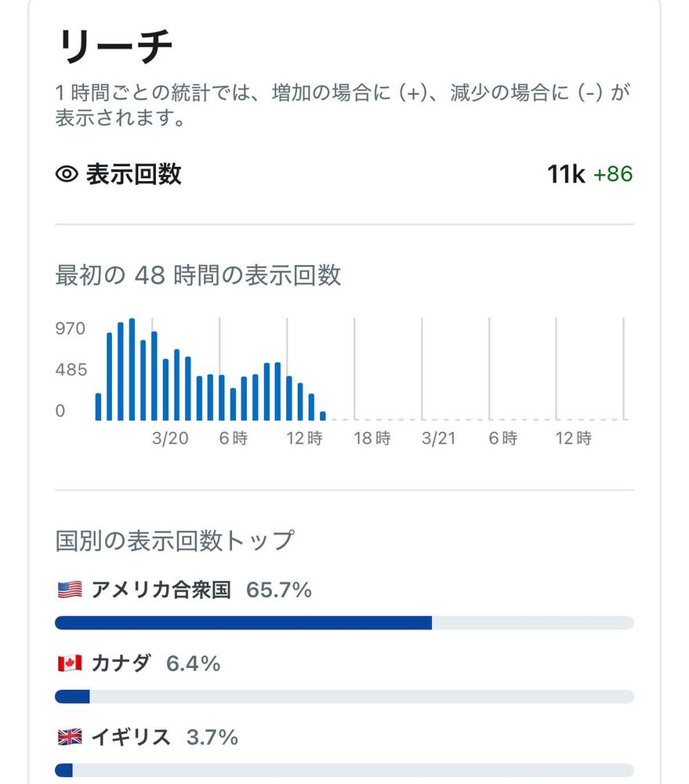The image size is (689, 784).
Task: Click the 65.7% percentage for アメリカ合衆国
Action: pos(279,590)
